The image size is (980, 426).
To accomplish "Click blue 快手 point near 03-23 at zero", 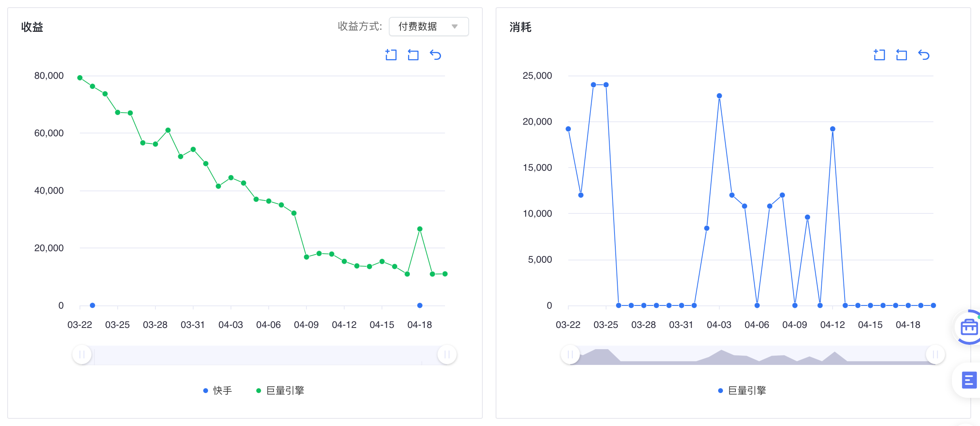I will coord(92,305).
